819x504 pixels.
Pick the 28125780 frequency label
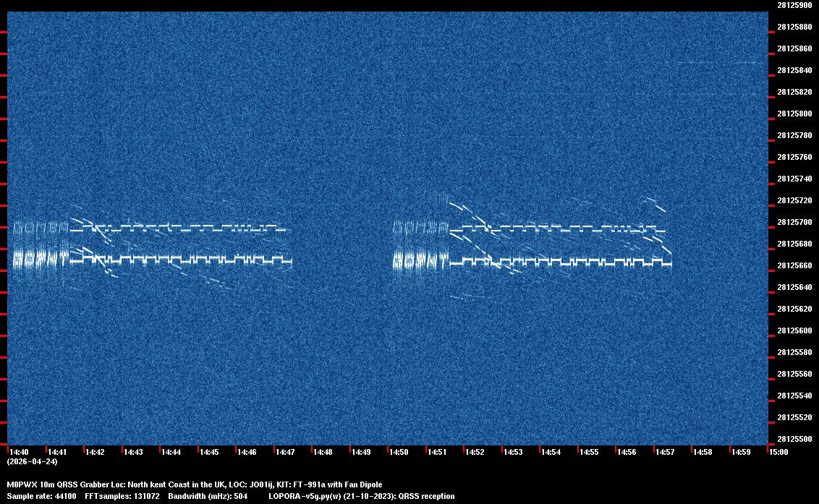pos(795,135)
